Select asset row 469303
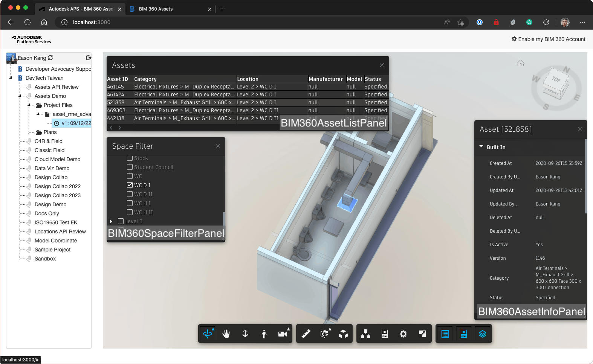The image size is (593, 364). point(248,110)
